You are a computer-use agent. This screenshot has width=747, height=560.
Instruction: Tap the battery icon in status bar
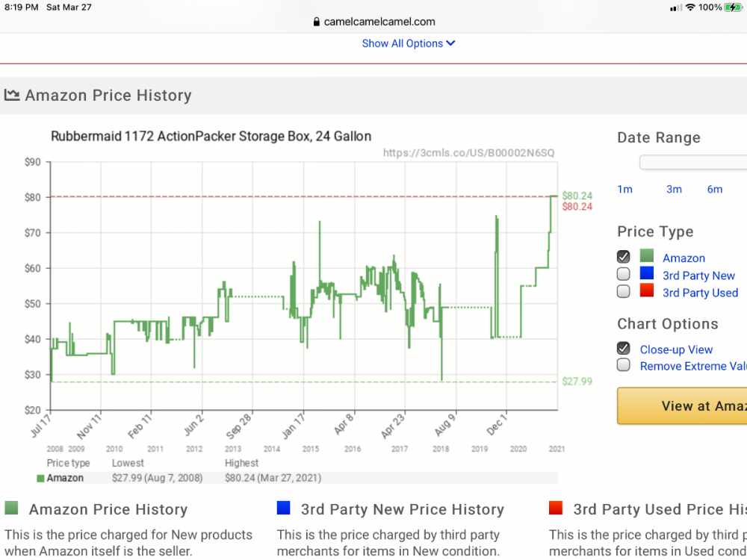[734, 7]
